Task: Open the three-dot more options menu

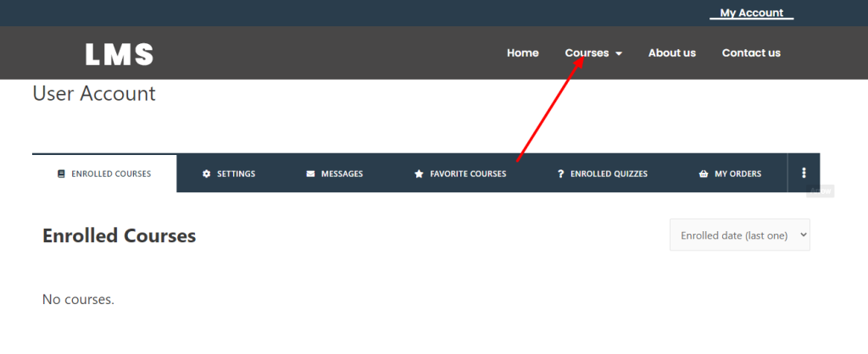Action: coord(804,173)
